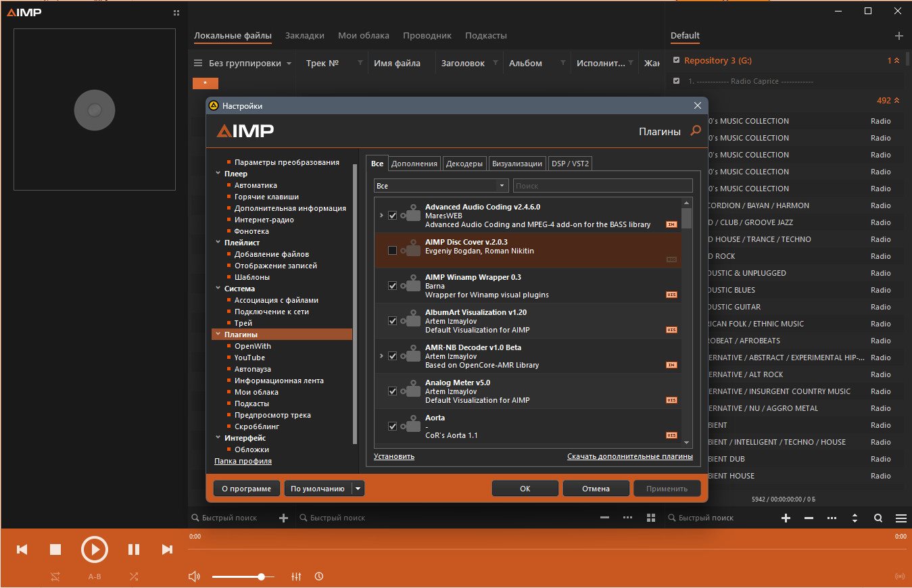Click the search magnifier in Плагины header

696,130
